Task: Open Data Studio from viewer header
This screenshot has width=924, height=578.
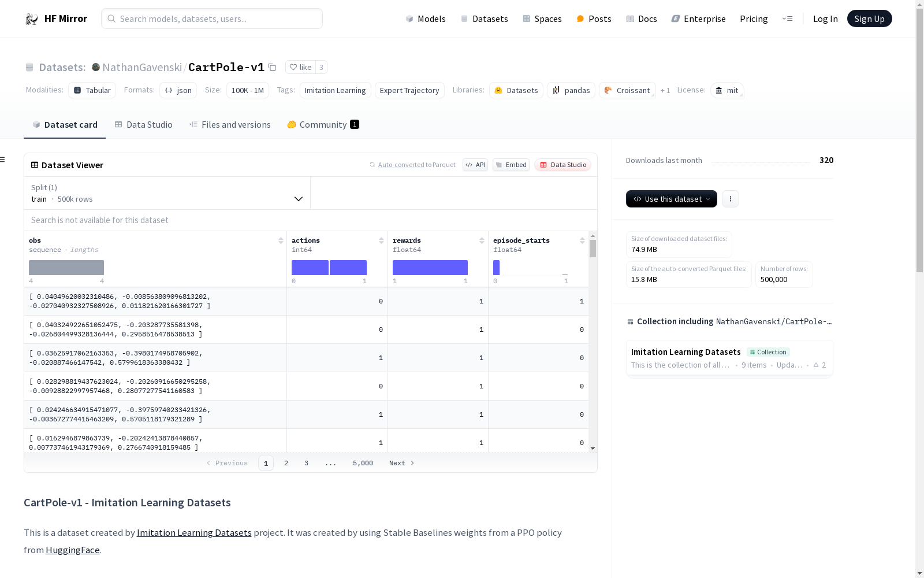Action: coord(563,165)
